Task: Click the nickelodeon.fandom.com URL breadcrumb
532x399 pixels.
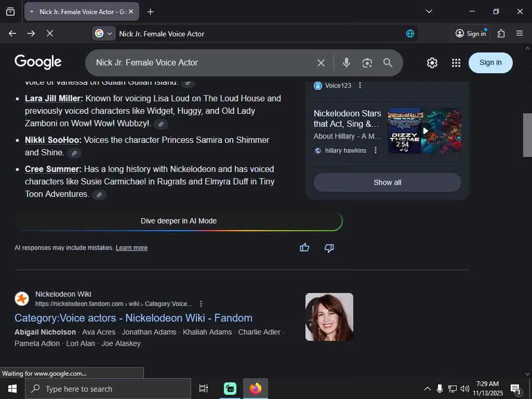Action: click(x=114, y=303)
